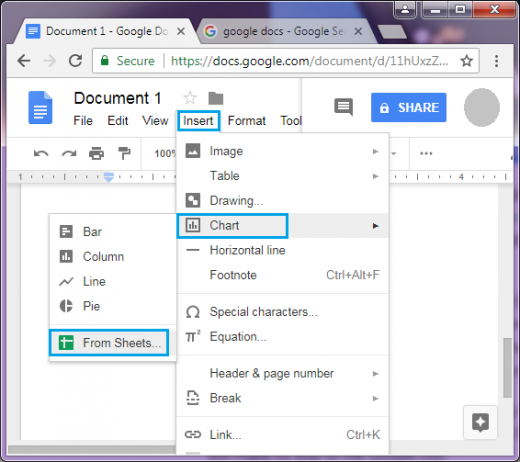Click the blue SHARE button
The image size is (520, 462).
409,108
